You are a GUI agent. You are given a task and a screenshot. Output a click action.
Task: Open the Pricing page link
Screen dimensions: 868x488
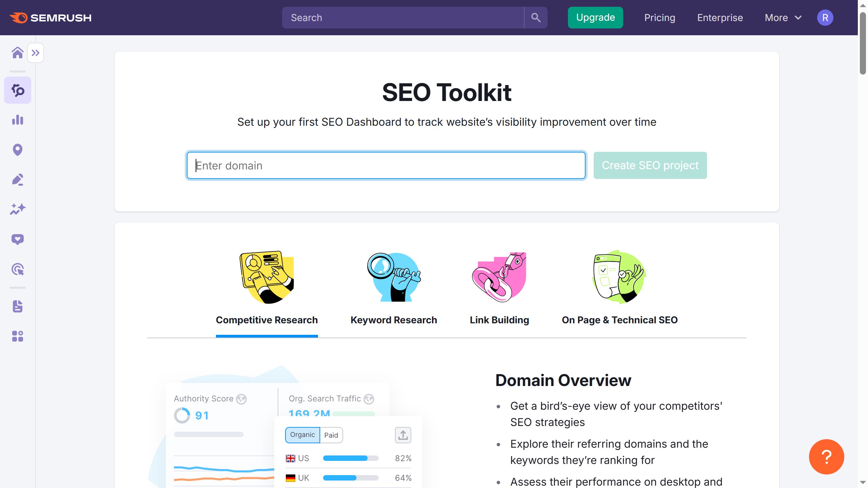tap(659, 18)
